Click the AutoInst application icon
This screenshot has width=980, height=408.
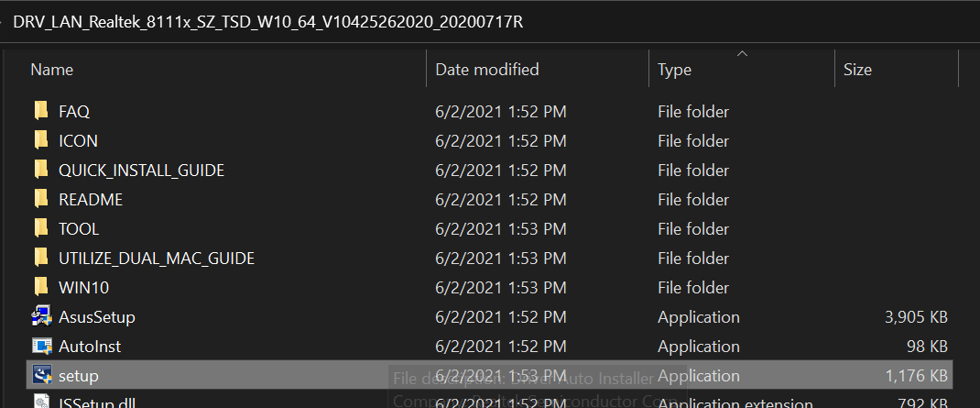pos(41,347)
